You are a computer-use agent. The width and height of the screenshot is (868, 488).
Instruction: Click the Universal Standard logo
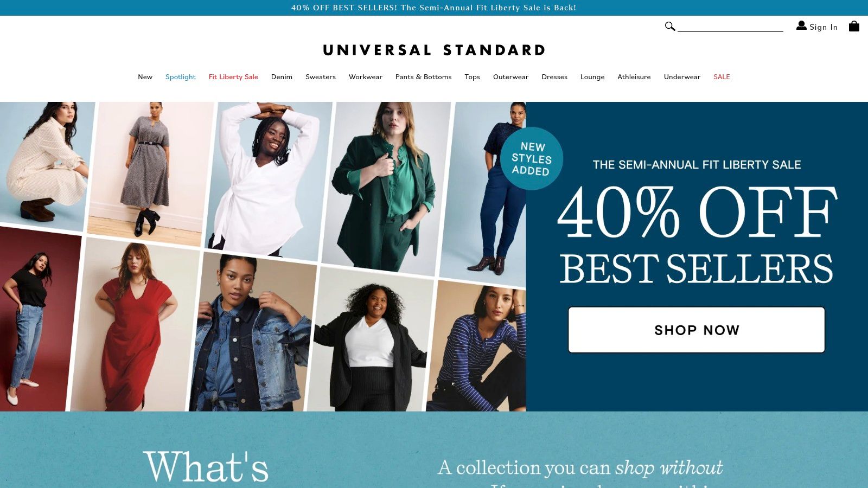tap(434, 50)
